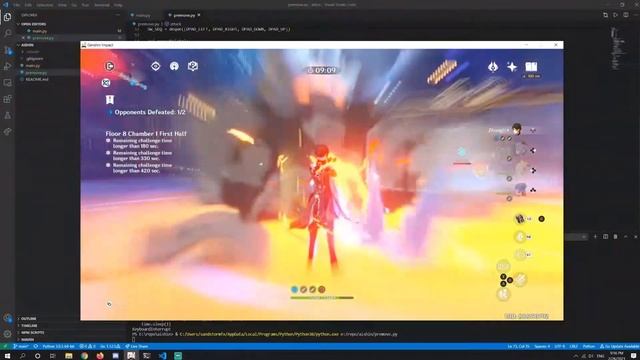Click the errors and warnings count in status bar
640x360 pixels.
click(x=87, y=347)
